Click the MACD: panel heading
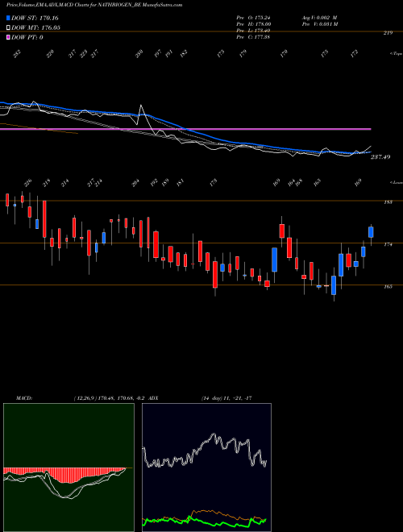The image size is (403, 532). pos(23,398)
